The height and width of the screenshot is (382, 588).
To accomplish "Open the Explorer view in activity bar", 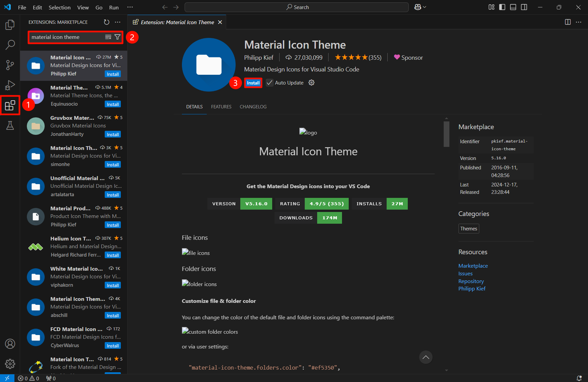I will point(10,25).
